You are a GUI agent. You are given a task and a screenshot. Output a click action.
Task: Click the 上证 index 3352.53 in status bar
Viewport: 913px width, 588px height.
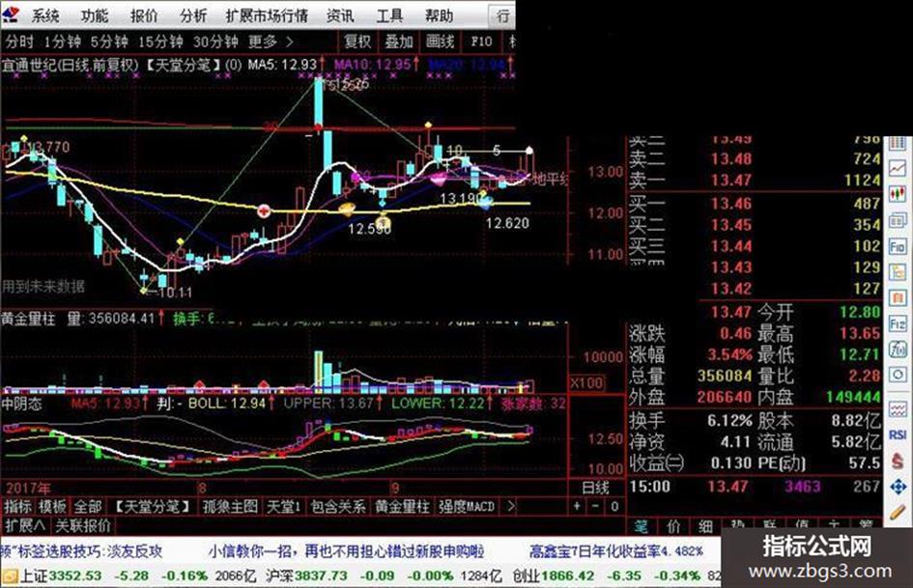[x=61, y=575]
